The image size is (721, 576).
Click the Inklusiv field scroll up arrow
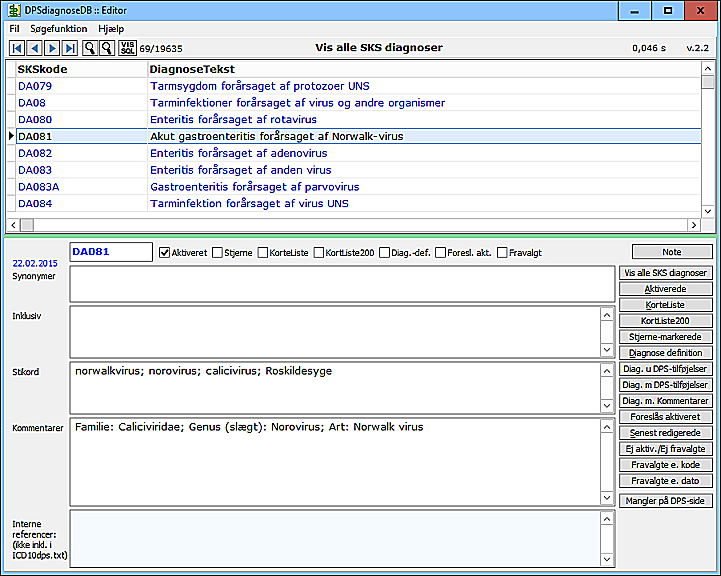[607, 315]
